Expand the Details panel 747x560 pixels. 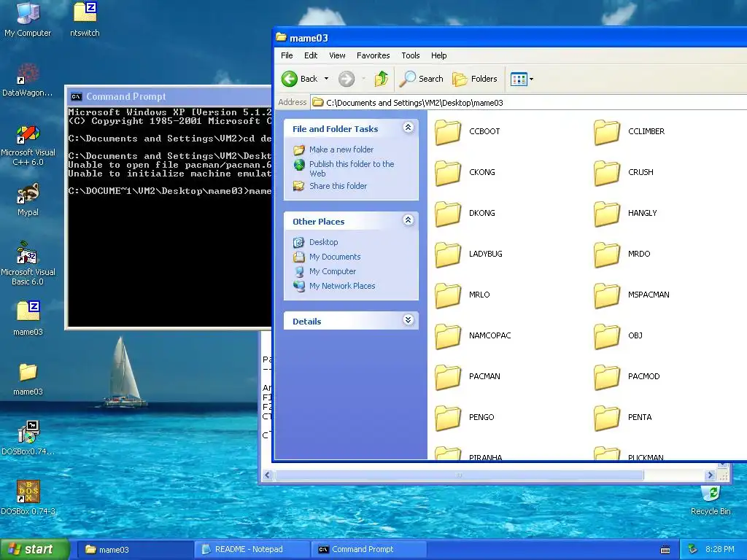[409, 320]
